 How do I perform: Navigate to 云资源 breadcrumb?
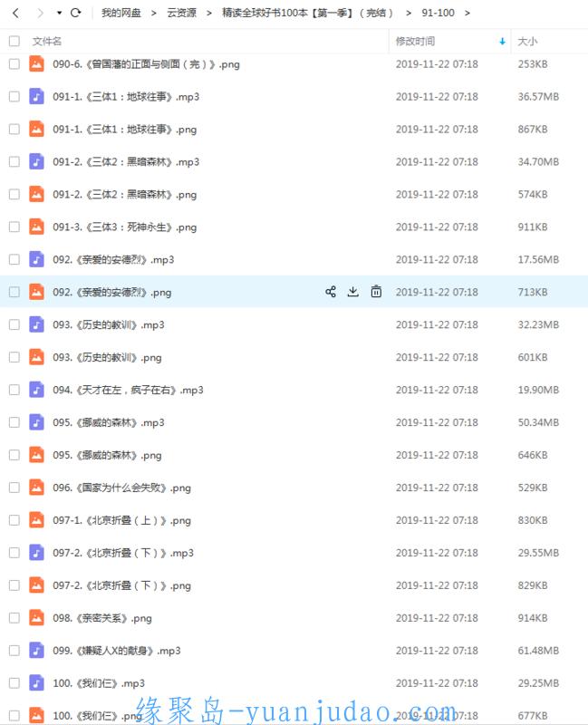181,13
